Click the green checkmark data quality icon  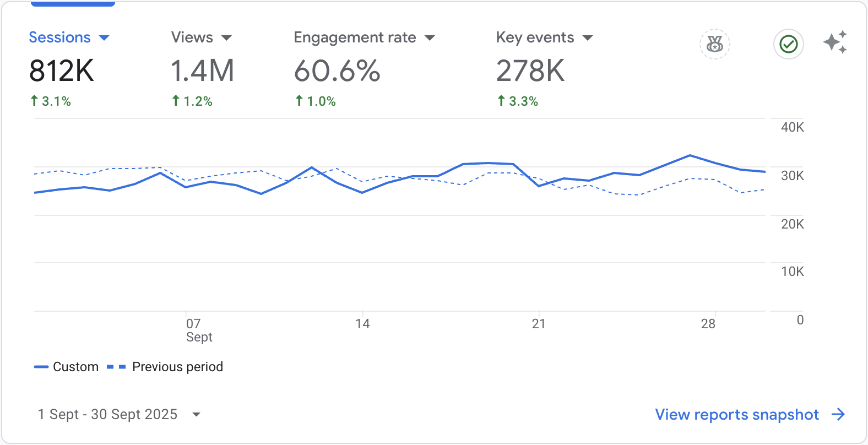click(x=788, y=44)
